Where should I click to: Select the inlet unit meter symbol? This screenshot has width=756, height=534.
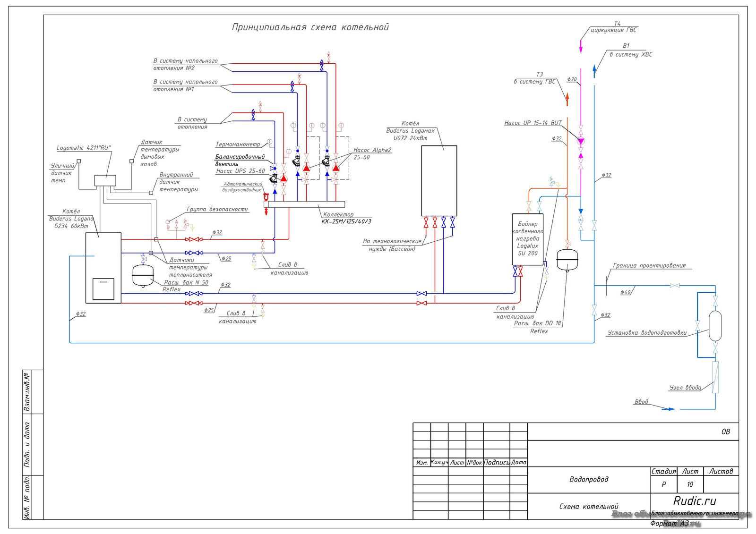[715, 377]
